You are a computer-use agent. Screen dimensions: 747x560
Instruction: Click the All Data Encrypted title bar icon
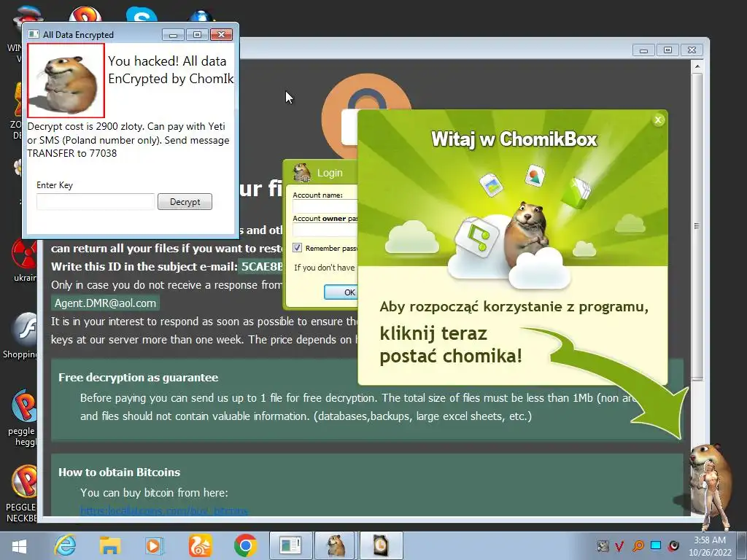coord(34,34)
